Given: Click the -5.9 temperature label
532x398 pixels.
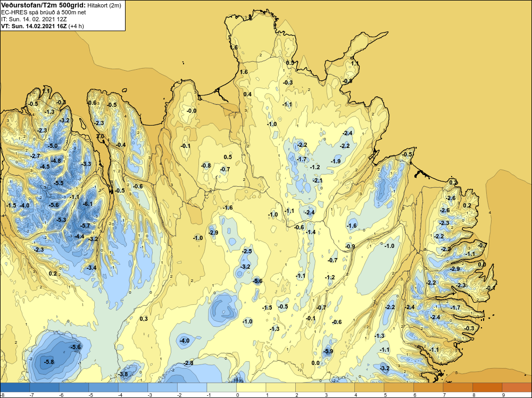Looking at the screenshot, I should coord(328,352).
